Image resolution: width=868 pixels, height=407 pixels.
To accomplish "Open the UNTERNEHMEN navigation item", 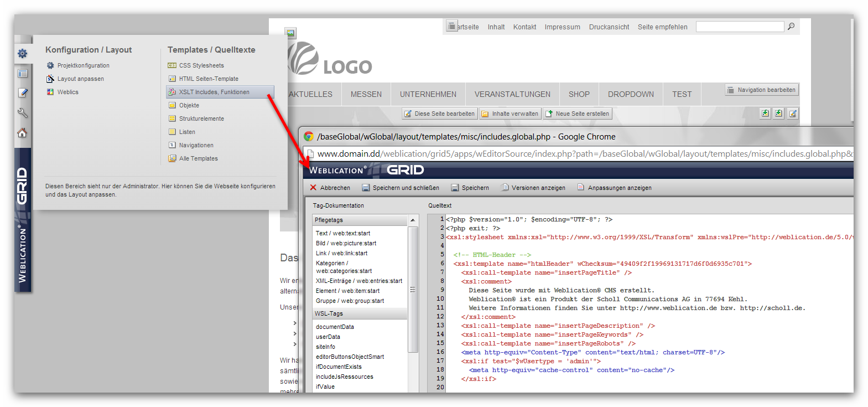I will click(x=428, y=94).
